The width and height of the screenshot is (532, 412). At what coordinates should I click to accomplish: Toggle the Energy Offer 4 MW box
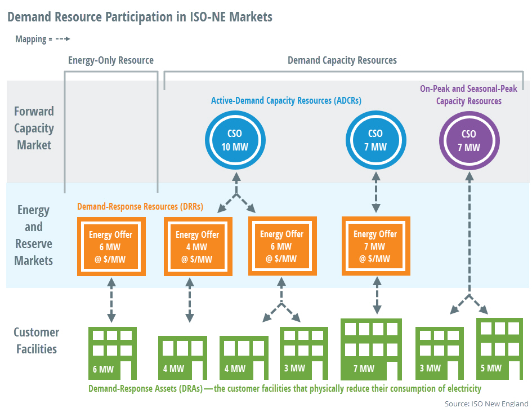[198, 246]
